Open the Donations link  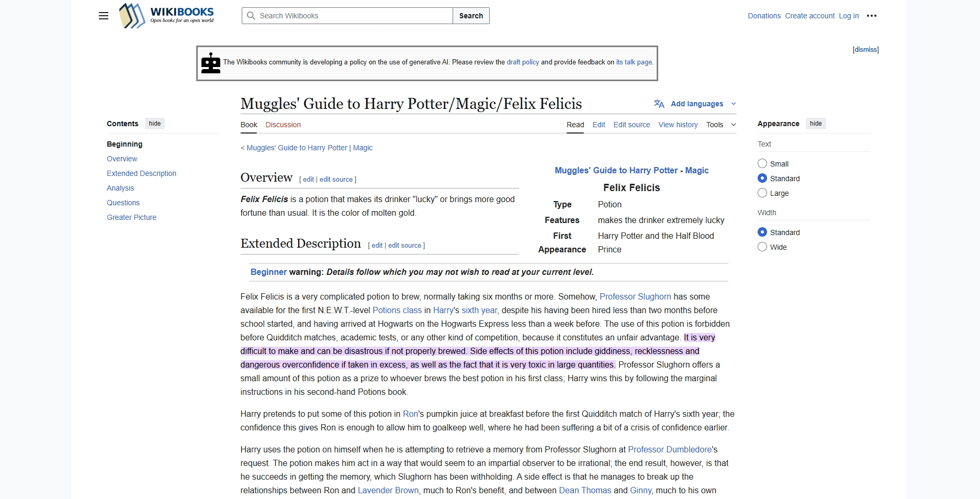tap(764, 16)
